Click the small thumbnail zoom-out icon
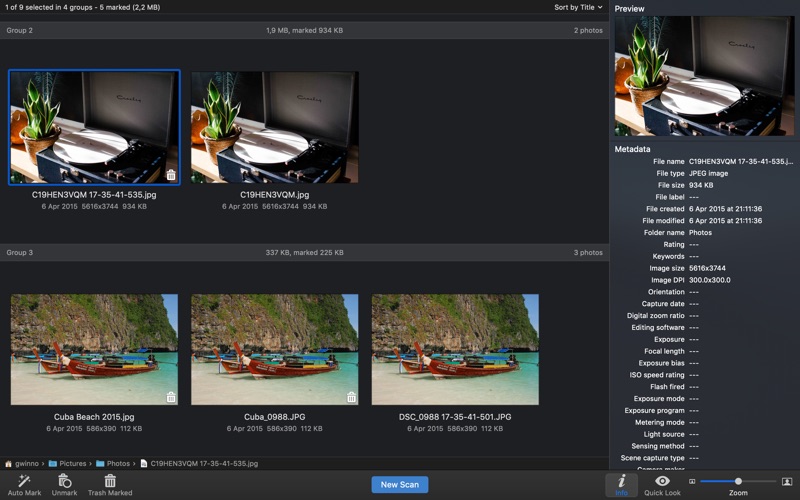Viewport: 800px width, 500px height. [x=692, y=481]
